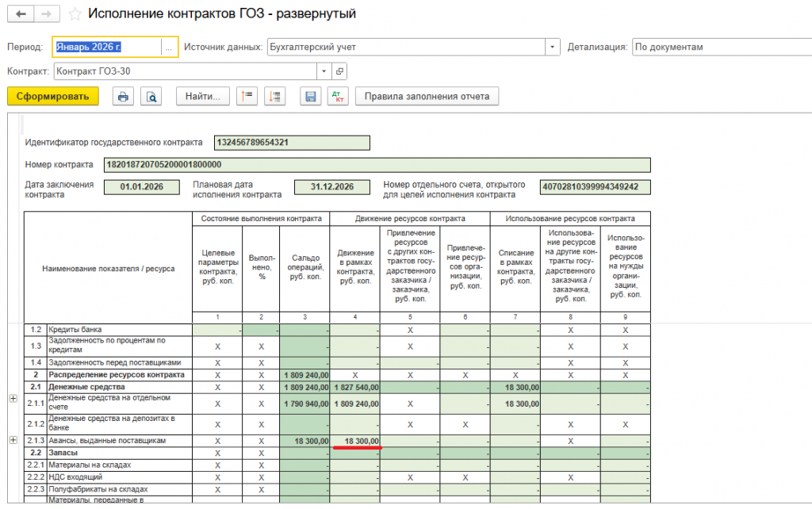Open print preview icon
The image size is (812, 509).
[151, 96]
